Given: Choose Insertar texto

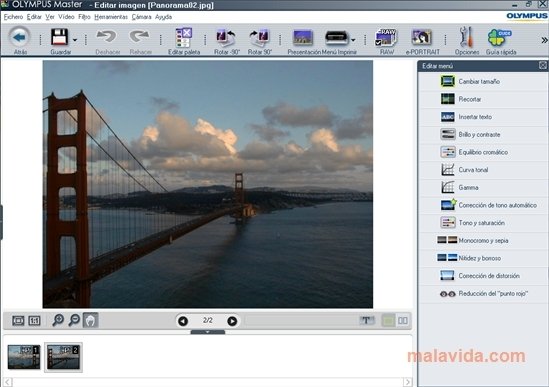Looking at the screenshot, I should (483, 117).
